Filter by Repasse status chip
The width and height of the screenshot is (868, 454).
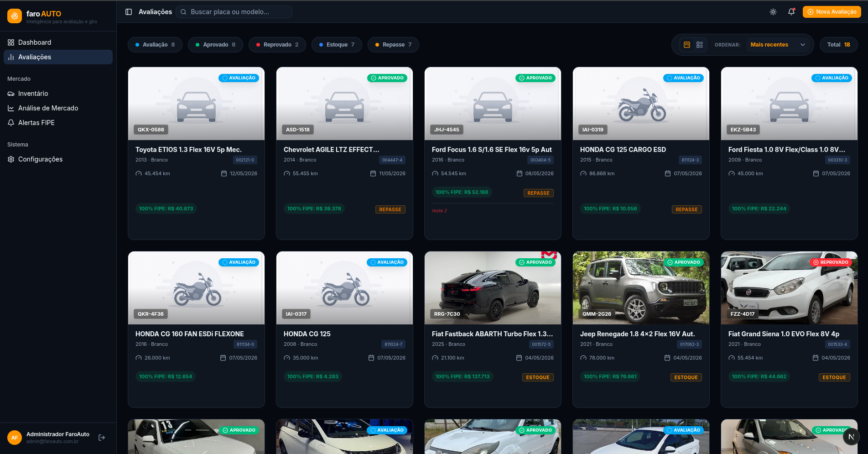pos(393,45)
